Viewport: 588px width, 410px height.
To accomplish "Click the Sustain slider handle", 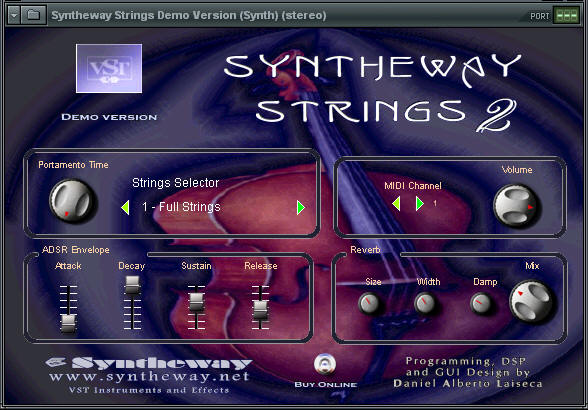I will click(x=196, y=302).
